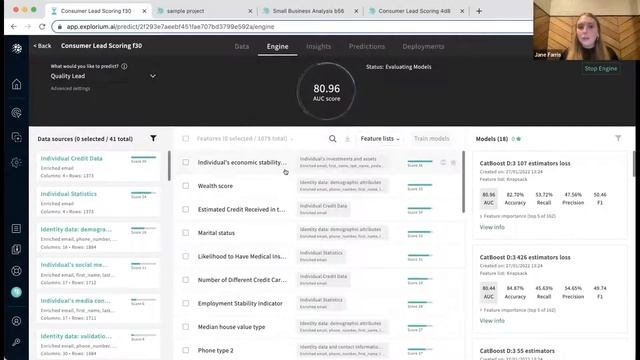Image resolution: width=640 pixels, height=360 pixels.
Task: Open the key icon in sidebar
Action: 16,342
